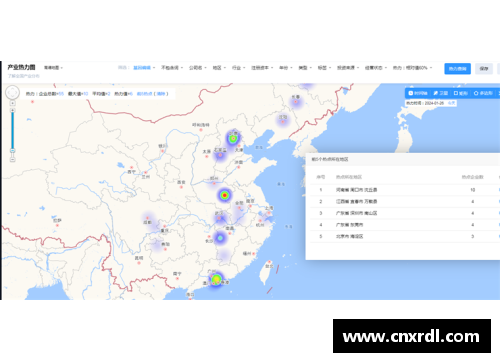
Task: Click the 热点所在地区 column header
Action: [349, 177]
